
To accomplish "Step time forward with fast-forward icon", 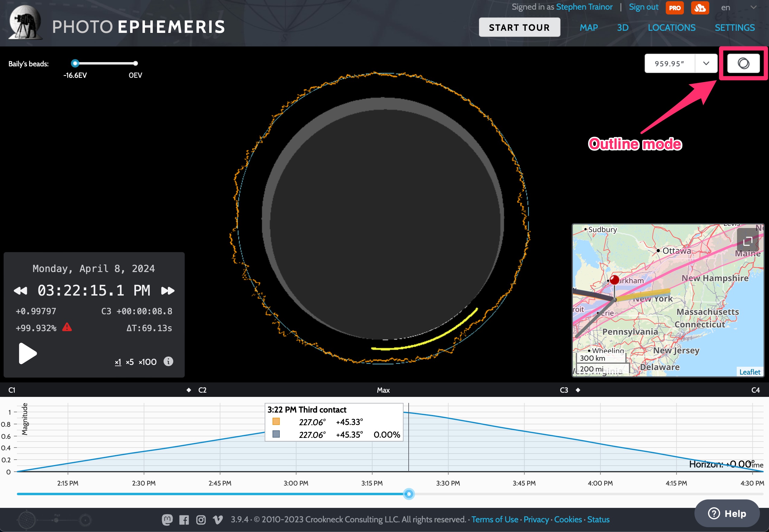I will [168, 291].
